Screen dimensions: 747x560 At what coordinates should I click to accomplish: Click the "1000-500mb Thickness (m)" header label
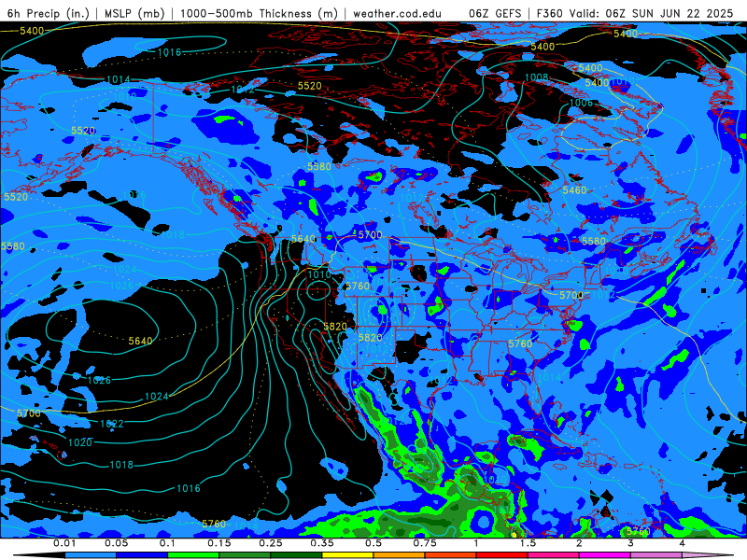(x=259, y=13)
